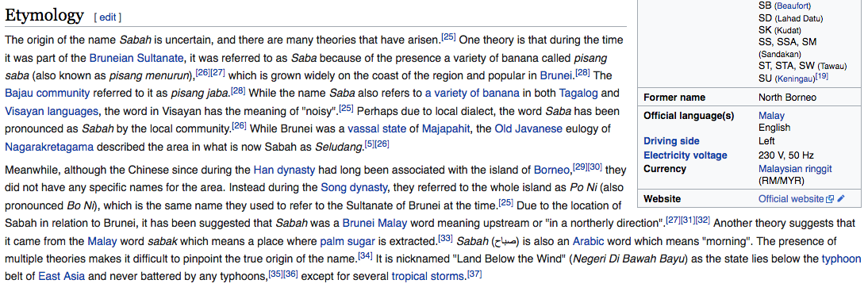
Task: Click the edit link next to Etymology
Action: pos(107,17)
